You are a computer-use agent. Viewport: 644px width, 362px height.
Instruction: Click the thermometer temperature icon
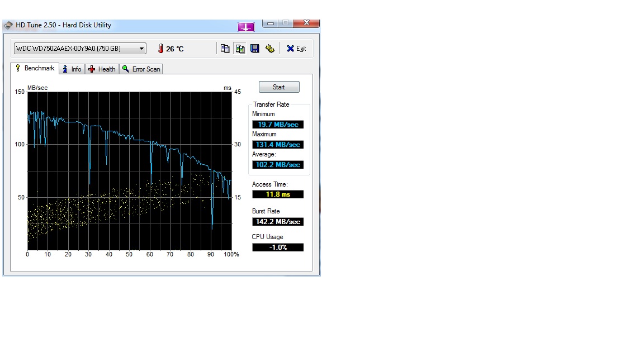coord(160,49)
